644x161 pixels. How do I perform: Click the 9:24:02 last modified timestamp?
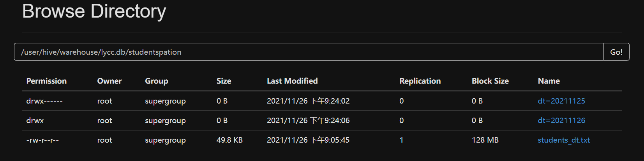point(308,101)
